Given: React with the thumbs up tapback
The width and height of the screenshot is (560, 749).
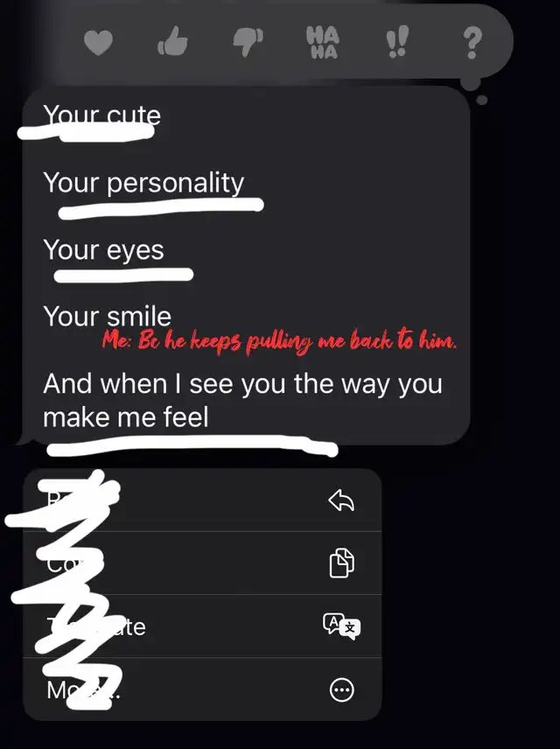Looking at the screenshot, I should click(x=172, y=41).
